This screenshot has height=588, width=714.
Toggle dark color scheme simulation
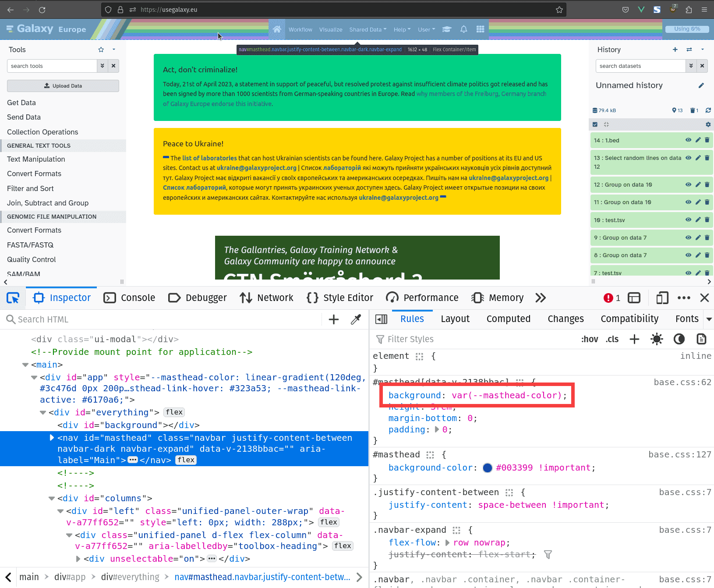[x=679, y=339]
